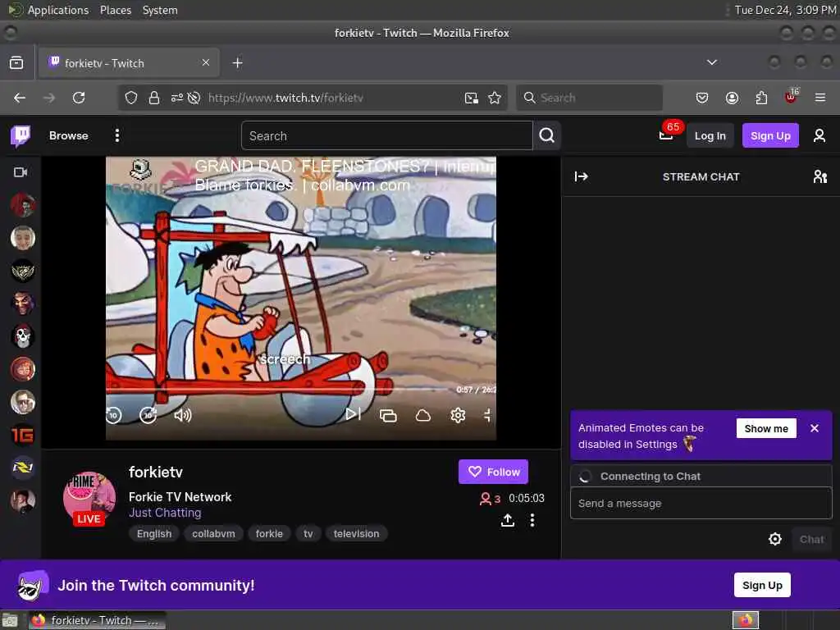Select the English tag
The width and height of the screenshot is (840, 630).
click(154, 533)
